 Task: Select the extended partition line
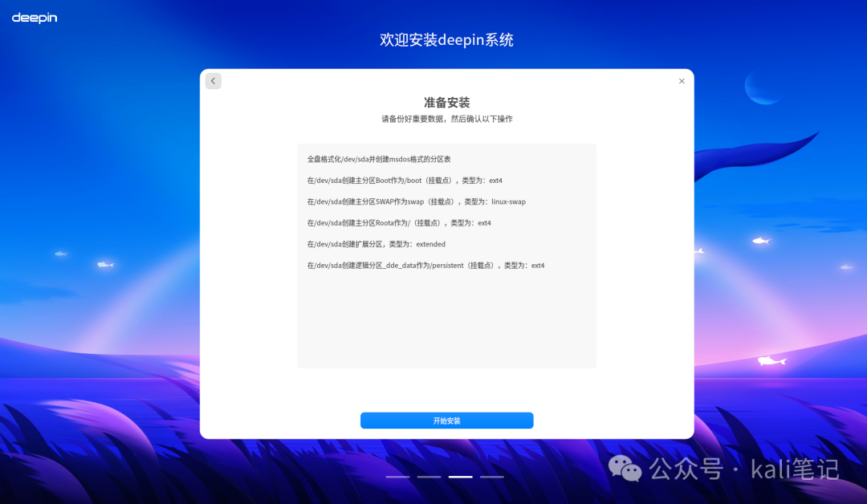(x=376, y=244)
